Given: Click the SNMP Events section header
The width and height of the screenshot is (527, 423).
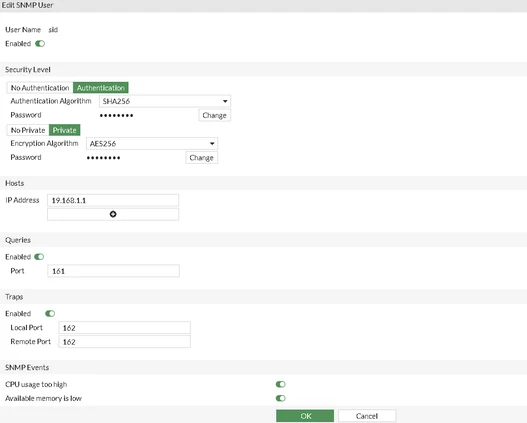Looking at the screenshot, I should 264,367.
